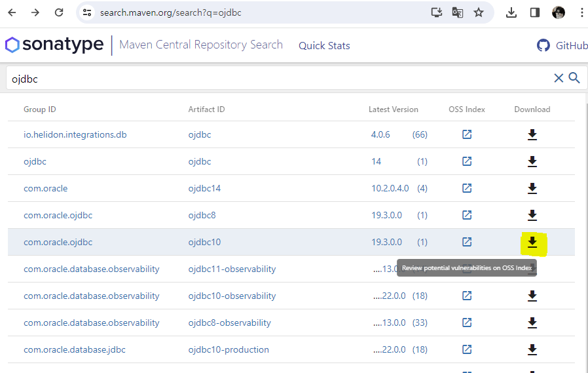Open site information icon in address bar
This screenshot has width=588, height=373.
click(87, 12)
